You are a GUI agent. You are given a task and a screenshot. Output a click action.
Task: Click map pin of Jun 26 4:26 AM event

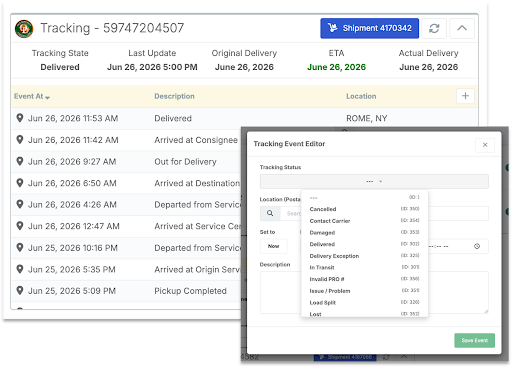click(20, 204)
